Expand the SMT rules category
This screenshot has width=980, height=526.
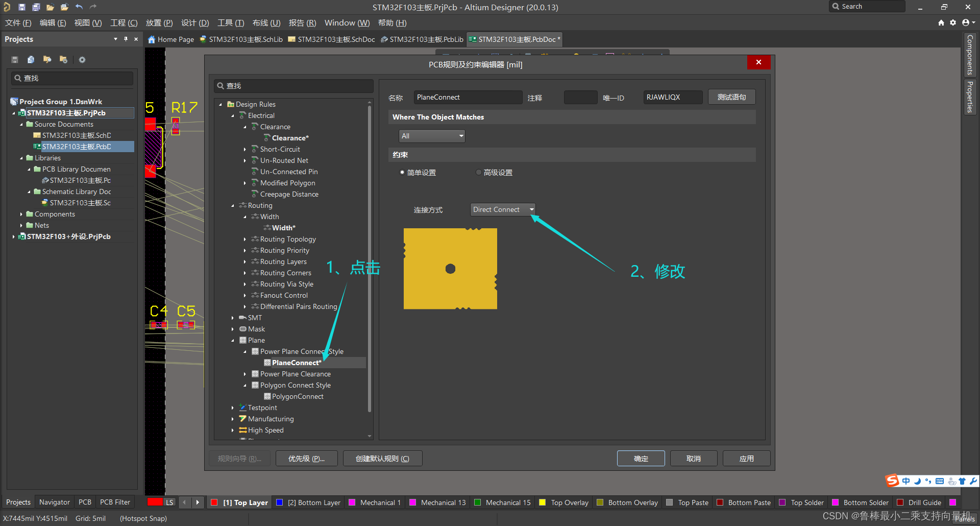point(233,318)
